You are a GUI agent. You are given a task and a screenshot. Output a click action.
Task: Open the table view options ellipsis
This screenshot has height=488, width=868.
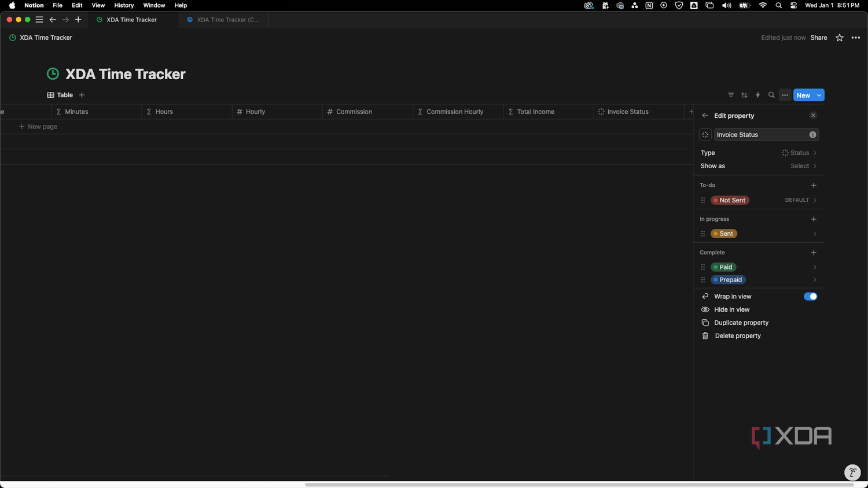click(x=785, y=95)
